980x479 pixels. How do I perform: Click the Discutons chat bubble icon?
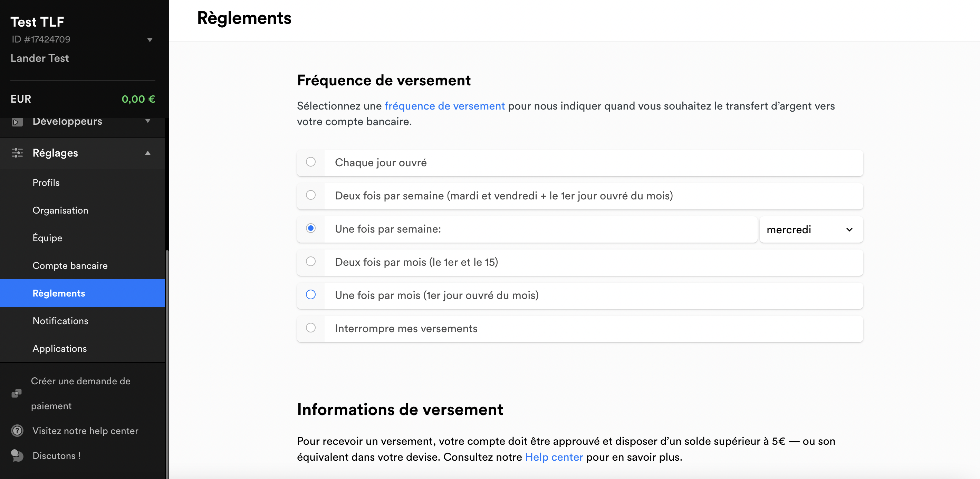[17, 455]
